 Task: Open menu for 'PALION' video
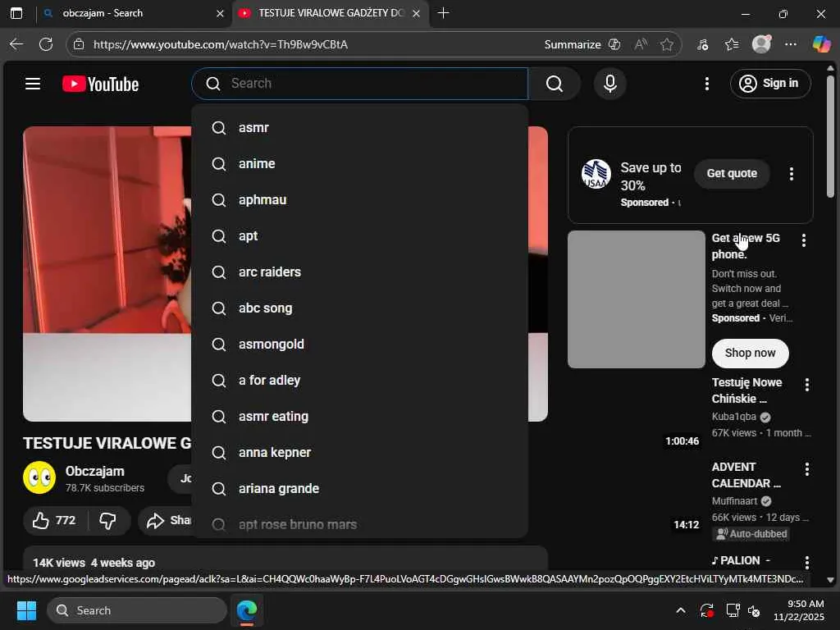(807, 561)
